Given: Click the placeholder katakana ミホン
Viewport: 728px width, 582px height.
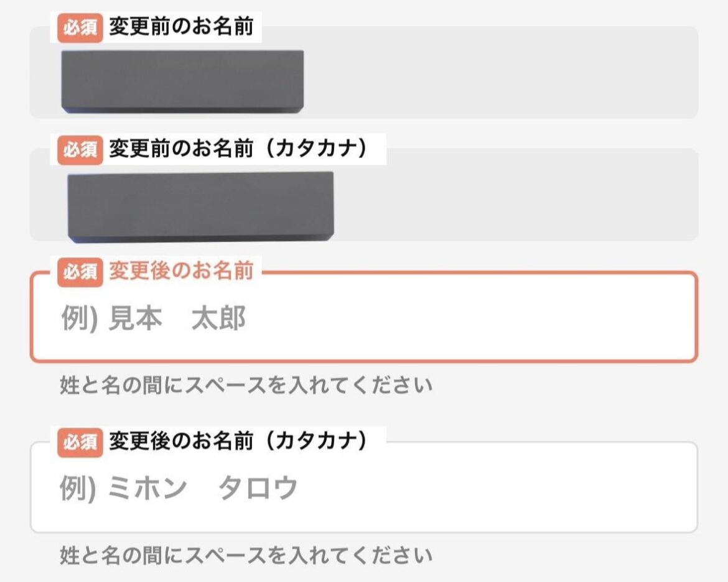Looking at the screenshot, I should point(147,489).
